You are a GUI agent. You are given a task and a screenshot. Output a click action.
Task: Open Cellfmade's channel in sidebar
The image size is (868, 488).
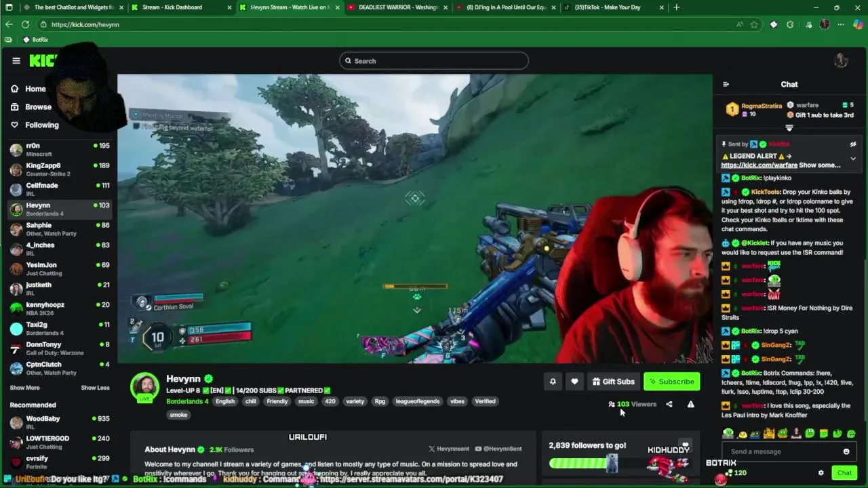(60, 189)
